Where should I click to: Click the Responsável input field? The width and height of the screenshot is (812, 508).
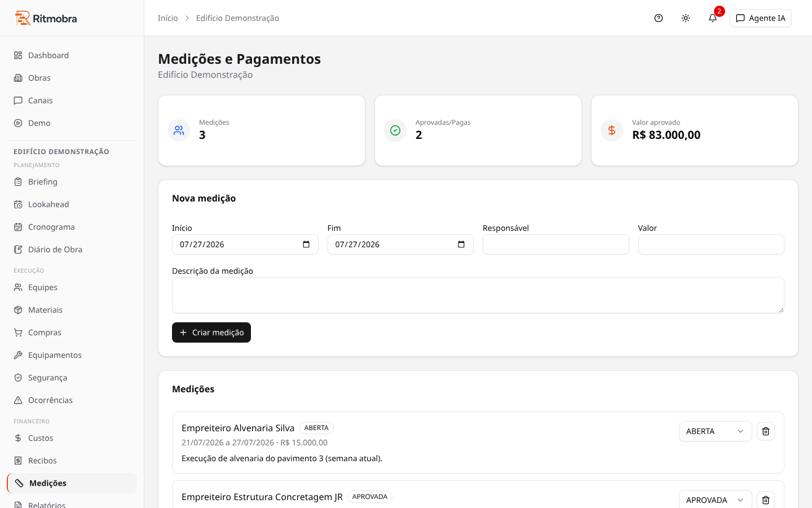(x=556, y=244)
